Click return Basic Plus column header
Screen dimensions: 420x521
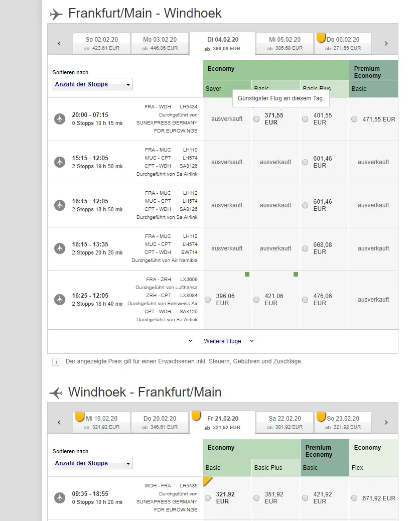coord(276,468)
